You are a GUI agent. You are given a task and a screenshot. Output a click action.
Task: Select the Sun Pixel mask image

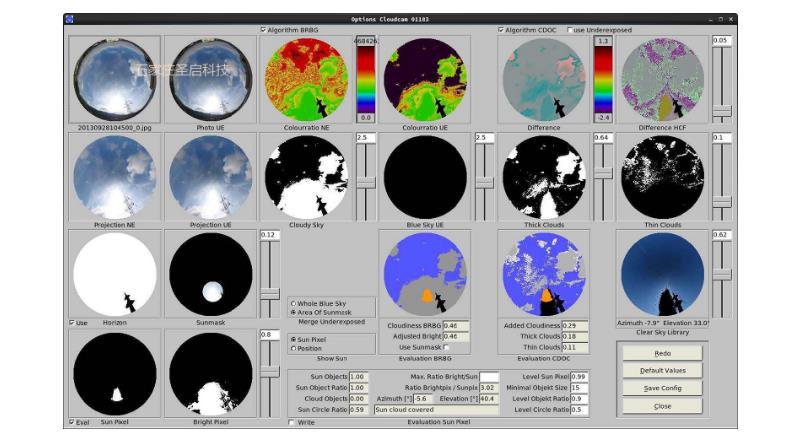click(x=115, y=374)
